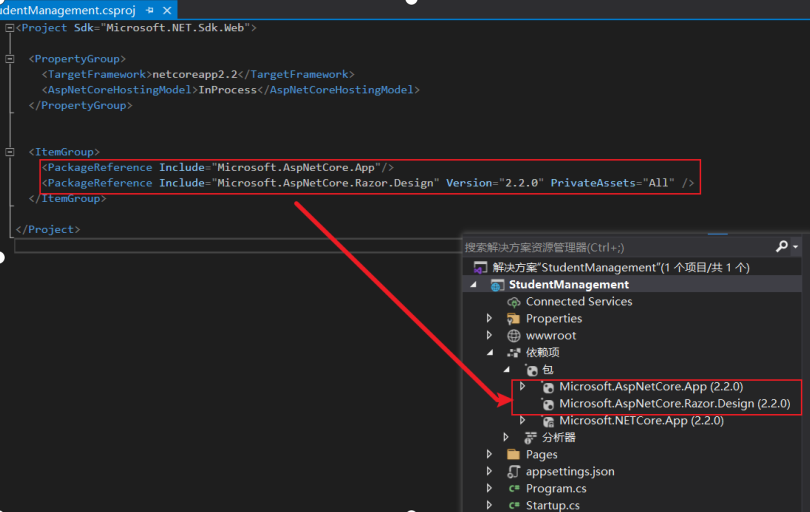Expand the 分析器 analyzers node
Viewport: 810px width, 512px height.
tap(506, 437)
